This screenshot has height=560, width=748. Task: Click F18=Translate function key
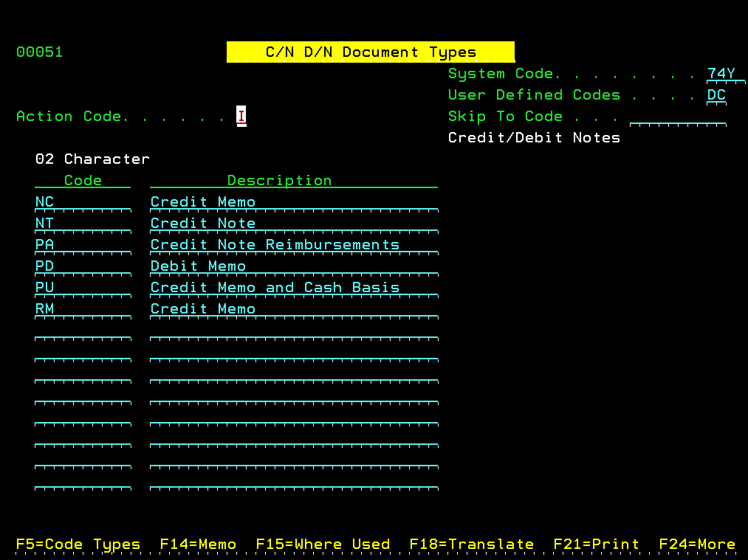coord(472,545)
